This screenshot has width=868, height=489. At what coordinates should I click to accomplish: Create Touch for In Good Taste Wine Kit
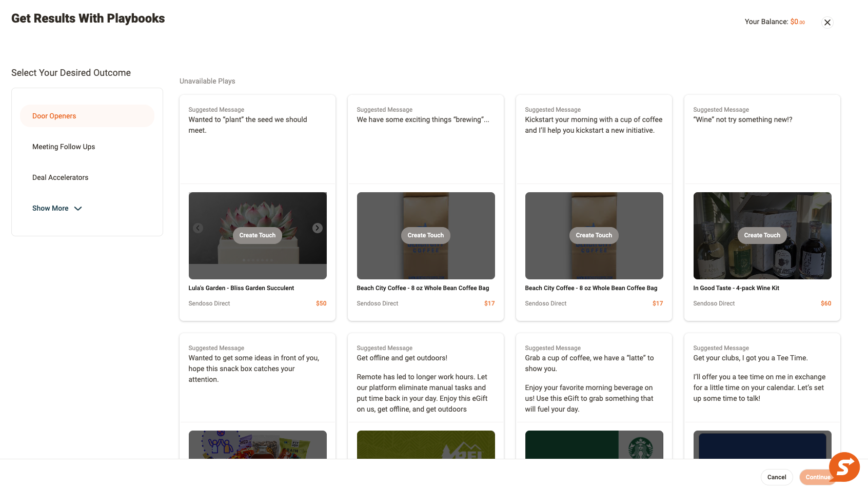click(x=762, y=235)
